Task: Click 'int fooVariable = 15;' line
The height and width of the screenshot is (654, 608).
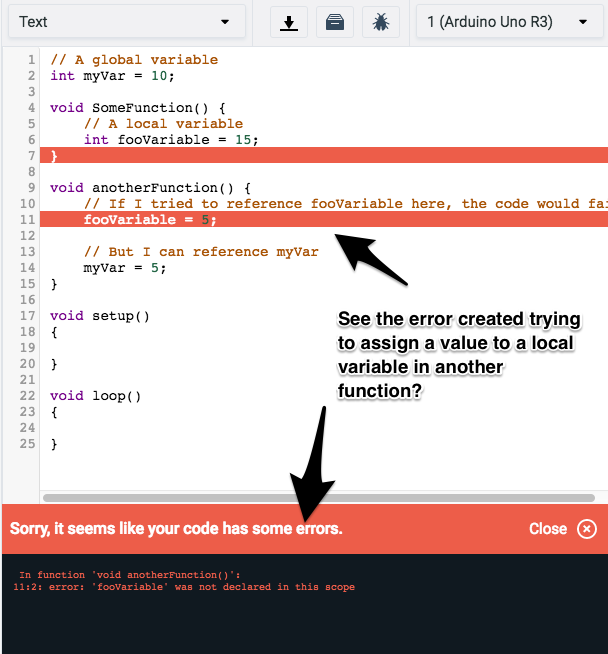Action: 171,140
